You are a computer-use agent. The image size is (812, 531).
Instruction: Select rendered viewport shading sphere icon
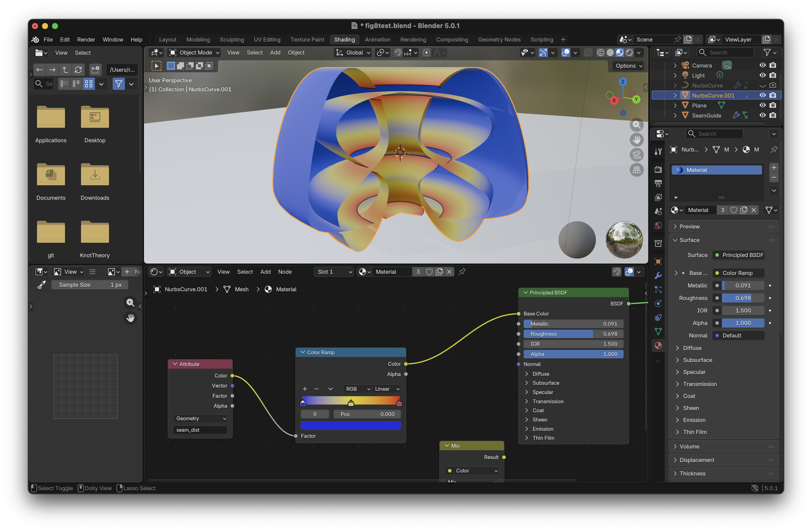pyautogui.click(x=629, y=53)
